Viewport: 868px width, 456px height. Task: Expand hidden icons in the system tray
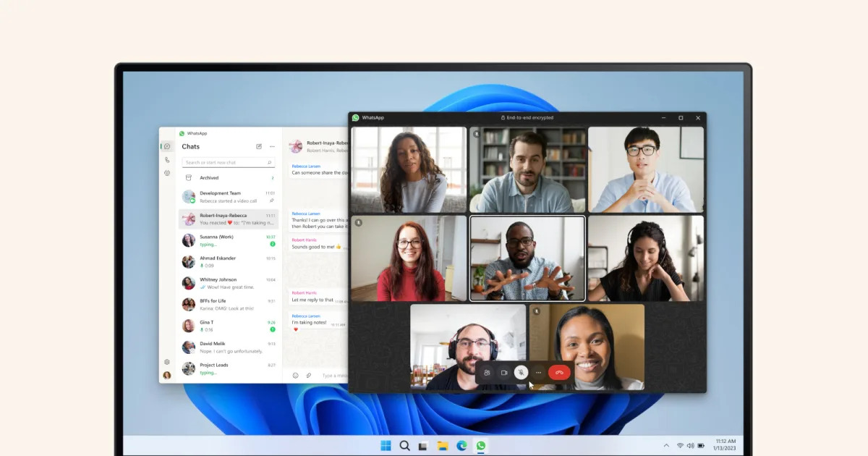666,445
